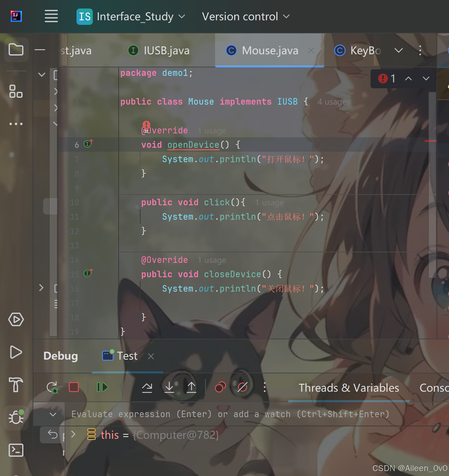The image size is (449, 476).
Task: Resume program execution
Action: (x=102, y=387)
